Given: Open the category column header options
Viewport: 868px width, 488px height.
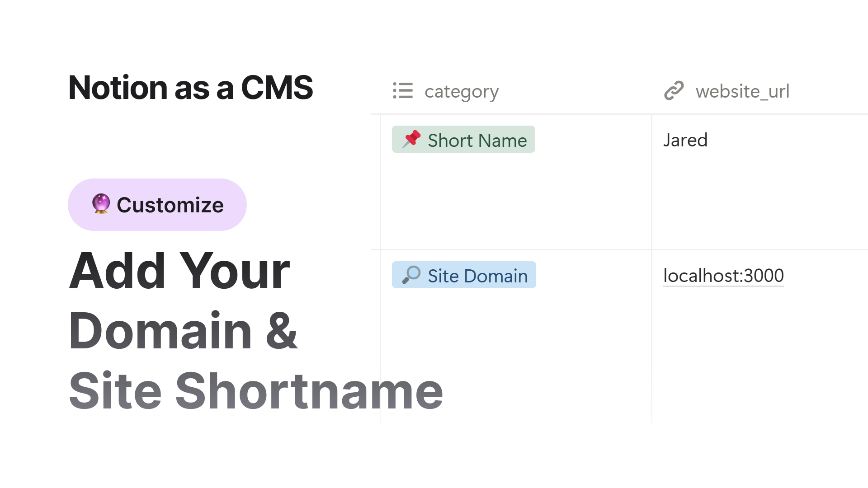Looking at the screenshot, I should coord(461,91).
